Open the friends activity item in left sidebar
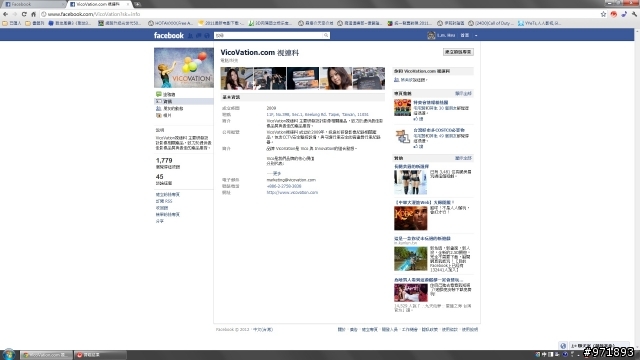Image resolution: width=640 pixels, height=360 pixels. [x=169, y=109]
